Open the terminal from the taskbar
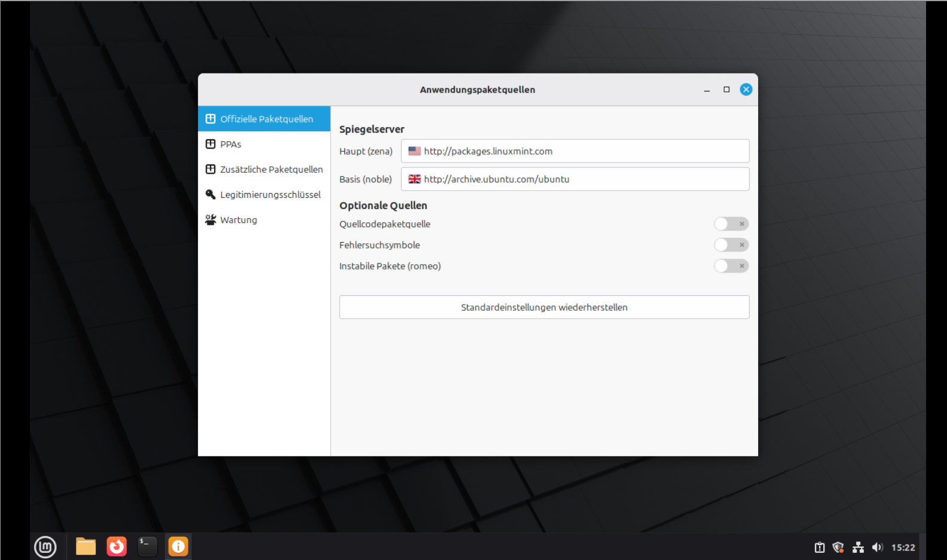 click(147, 546)
